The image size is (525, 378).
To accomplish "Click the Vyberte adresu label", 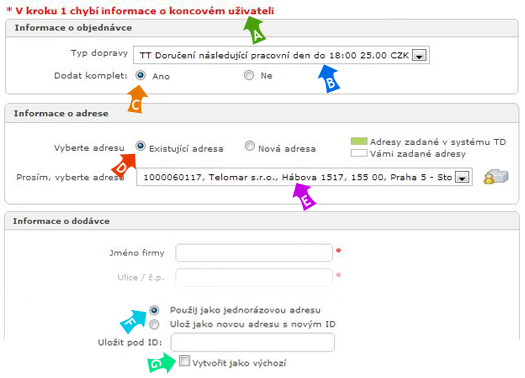I will (x=89, y=148).
